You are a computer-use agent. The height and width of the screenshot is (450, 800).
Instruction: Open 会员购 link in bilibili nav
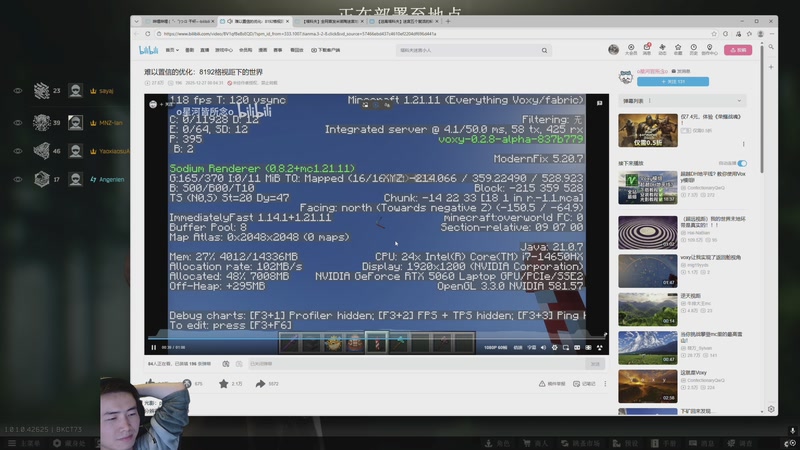245,50
